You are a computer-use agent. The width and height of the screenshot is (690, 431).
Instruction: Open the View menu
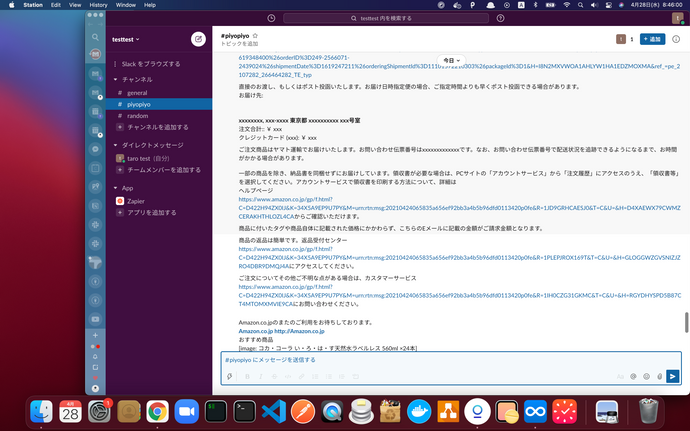point(75,5)
